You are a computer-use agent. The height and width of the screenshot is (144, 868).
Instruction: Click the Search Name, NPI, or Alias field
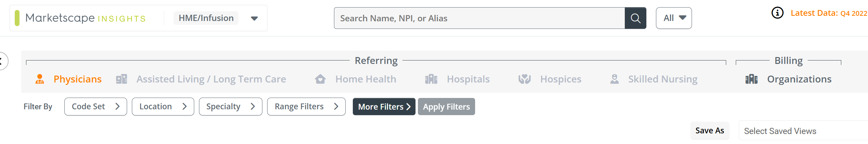coord(479,18)
